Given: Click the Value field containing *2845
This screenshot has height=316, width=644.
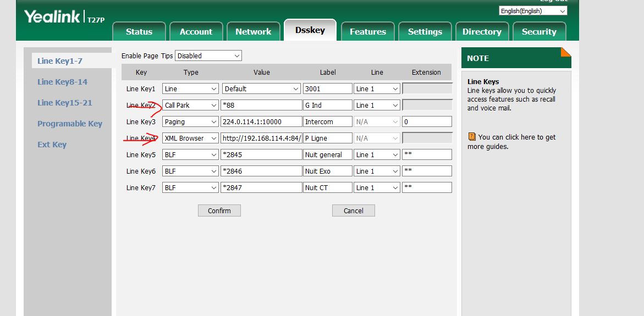Looking at the screenshot, I should click(261, 155).
